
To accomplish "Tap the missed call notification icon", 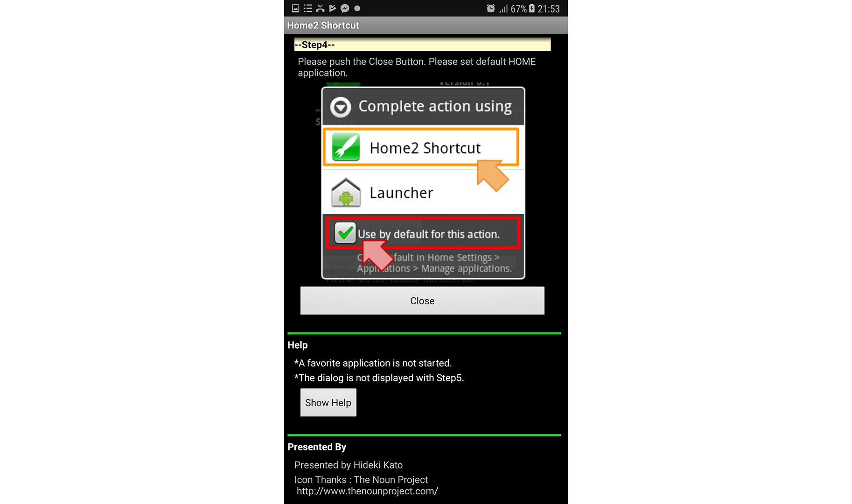I will [320, 8].
